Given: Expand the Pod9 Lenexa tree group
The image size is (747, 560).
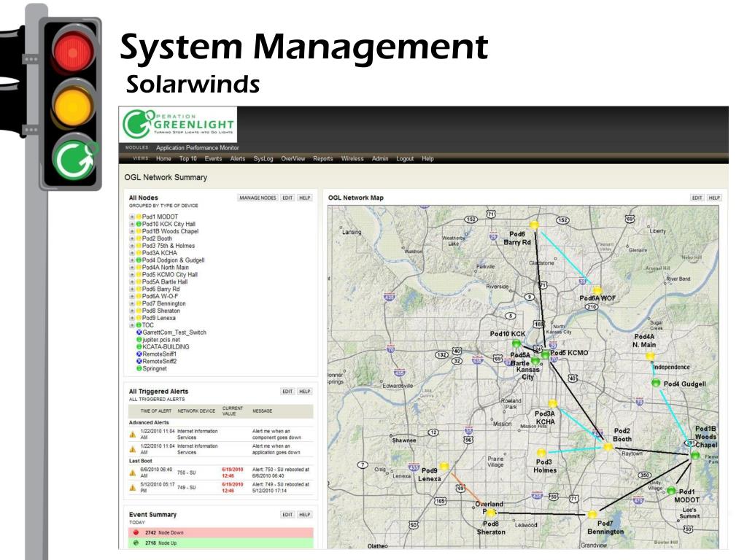Looking at the screenshot, I should coord(132,318).
